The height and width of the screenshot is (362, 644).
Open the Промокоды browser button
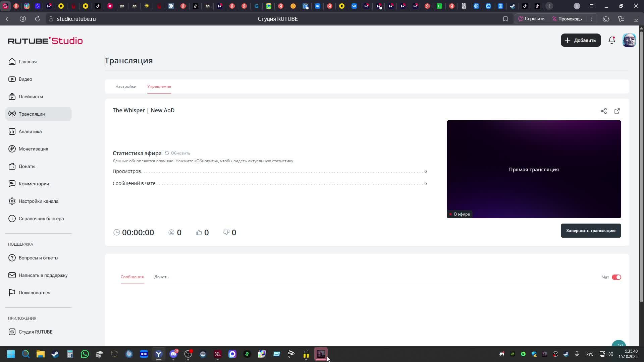567,19
